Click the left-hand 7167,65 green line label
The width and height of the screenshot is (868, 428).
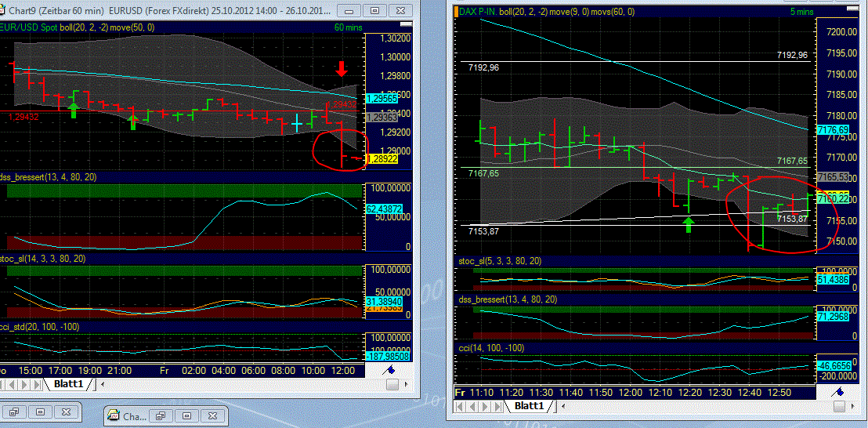point(483,173)
